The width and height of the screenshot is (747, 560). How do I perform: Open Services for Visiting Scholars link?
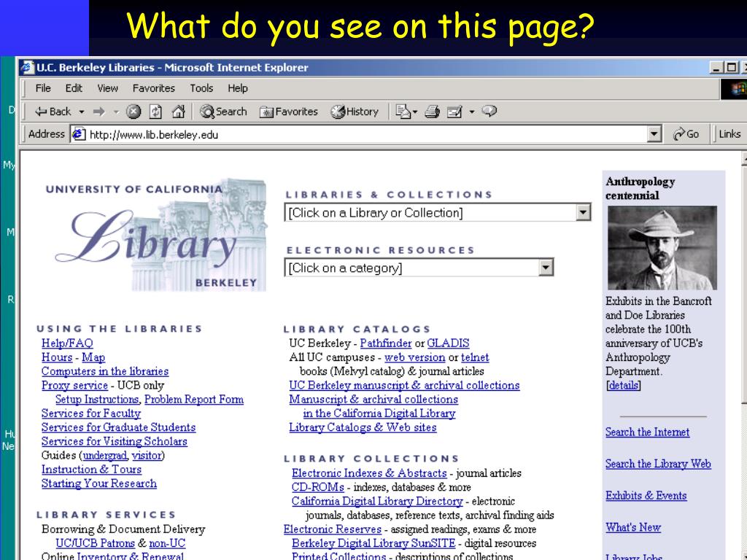[115, 441]
